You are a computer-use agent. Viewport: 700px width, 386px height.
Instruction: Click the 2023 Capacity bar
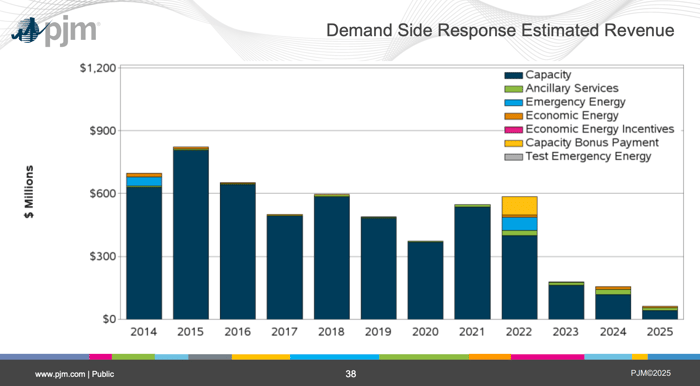(x=567, y=302)
